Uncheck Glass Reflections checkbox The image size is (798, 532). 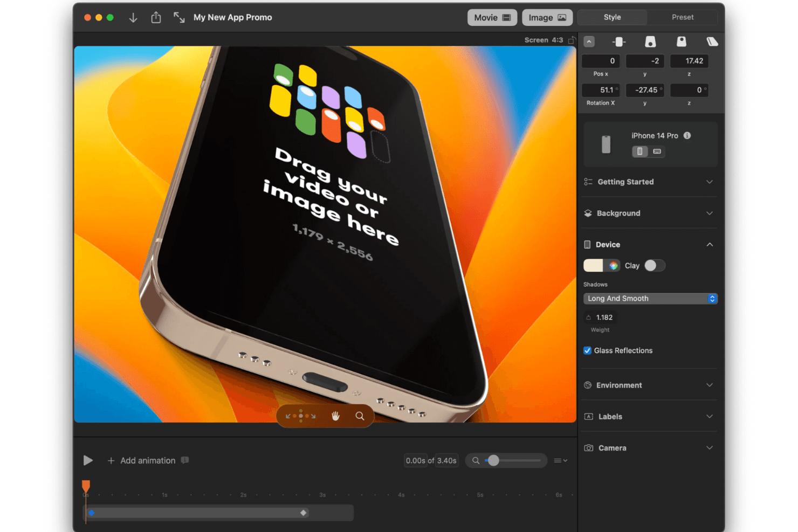(x=587, y=350)
